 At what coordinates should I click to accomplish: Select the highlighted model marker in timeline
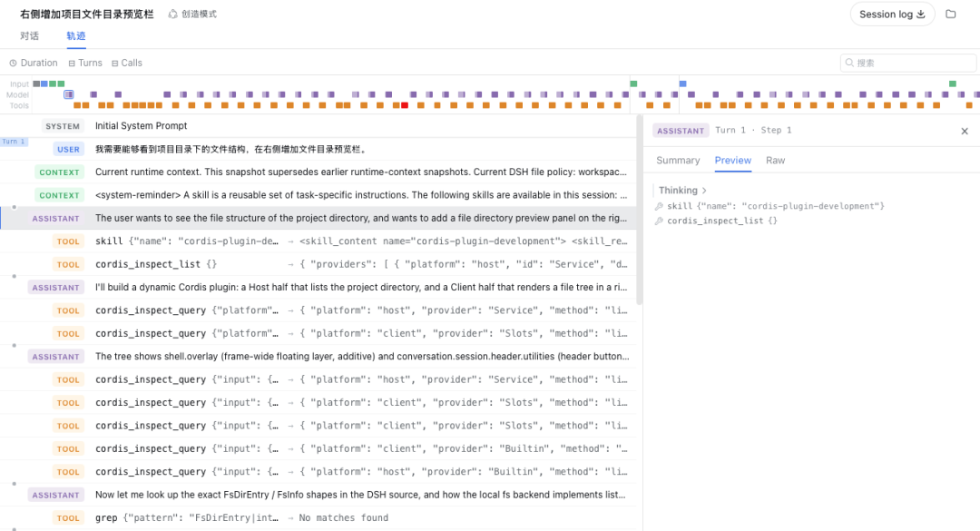[x=69, y=94]
